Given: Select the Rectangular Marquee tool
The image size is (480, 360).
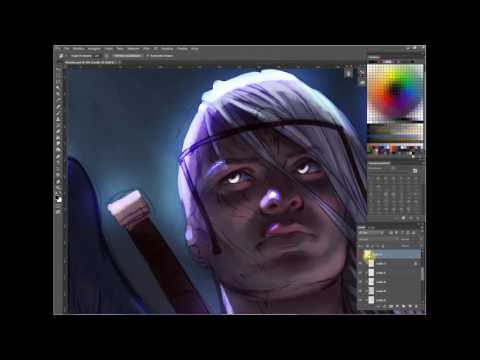Looking at the screenshot, I should point(59,76).
